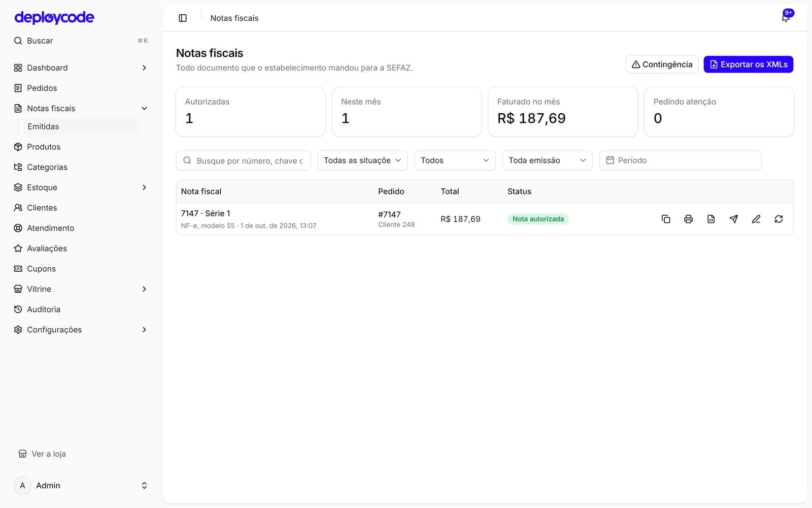The height and width of the screenshot is (508, 812).
Task: Click the Faturado no mês card
Action: (563, 112)
